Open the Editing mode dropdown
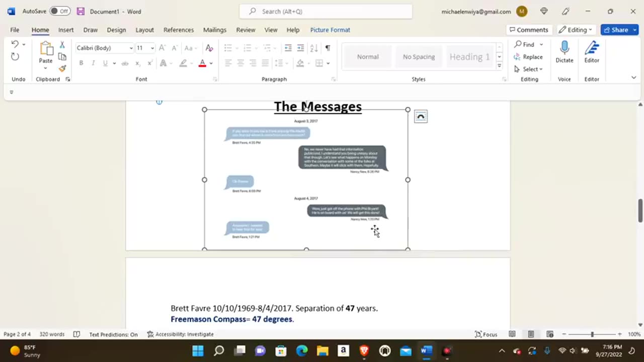 tap(577, 30)
